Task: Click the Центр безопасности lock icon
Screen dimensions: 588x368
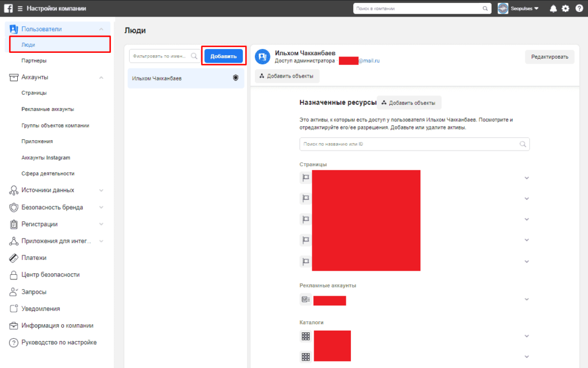Action: (x=14, y=275)
